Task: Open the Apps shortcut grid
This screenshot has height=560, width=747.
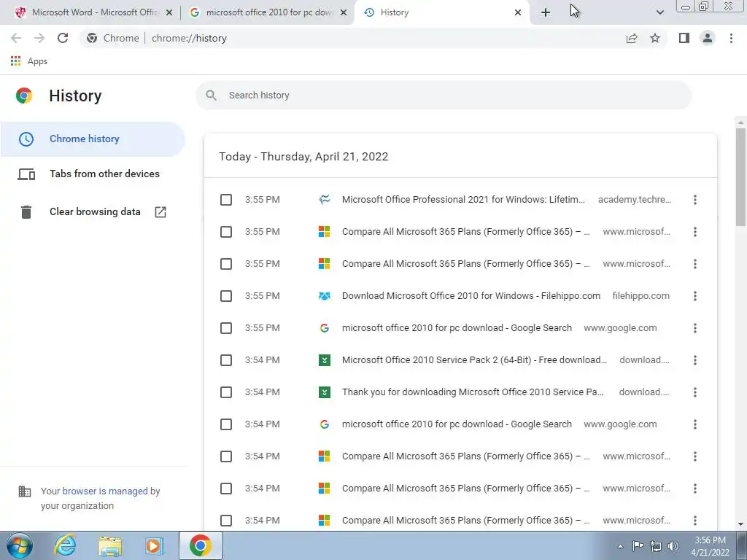Action: pyautogui.click(x=16, y=61)
